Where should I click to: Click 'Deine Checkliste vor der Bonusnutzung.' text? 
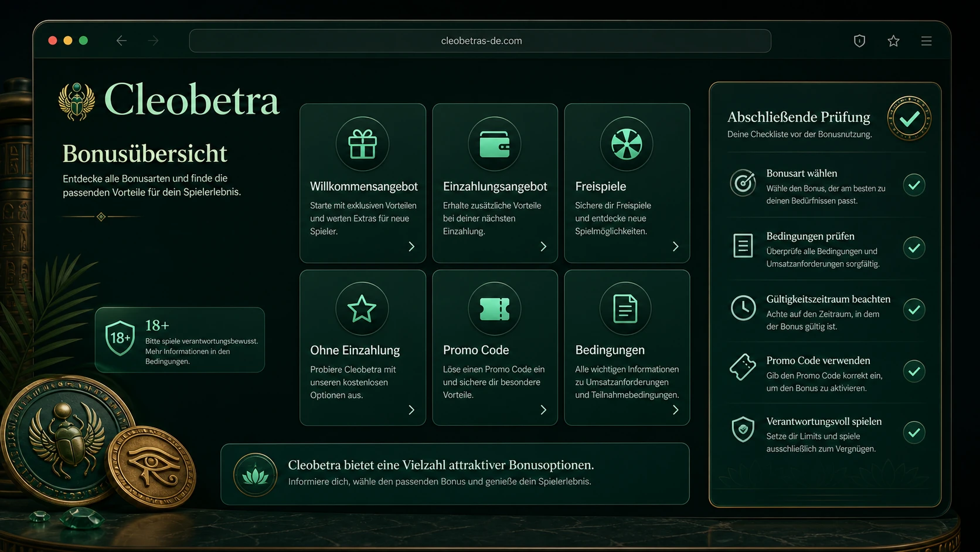(799, 134)
